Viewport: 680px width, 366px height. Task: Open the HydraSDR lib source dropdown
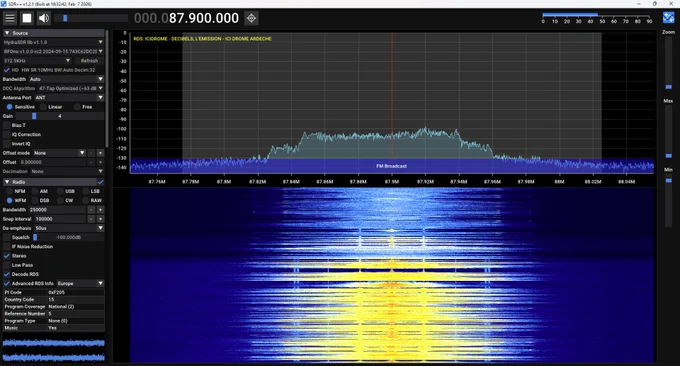pos(53,42)
